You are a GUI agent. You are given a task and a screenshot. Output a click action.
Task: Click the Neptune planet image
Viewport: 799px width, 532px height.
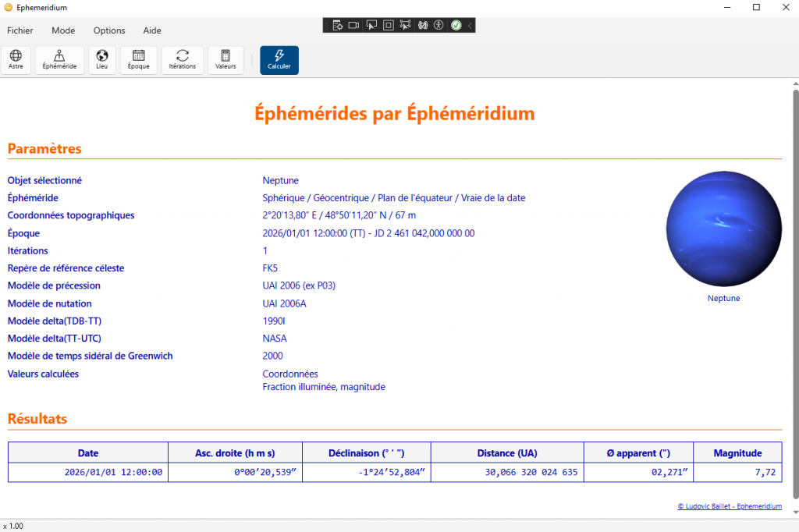723,229
